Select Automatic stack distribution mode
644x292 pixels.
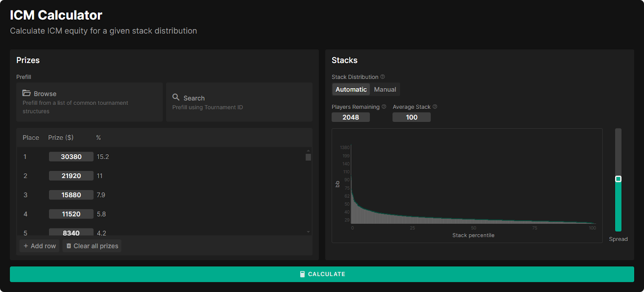(x=351, y=89)
